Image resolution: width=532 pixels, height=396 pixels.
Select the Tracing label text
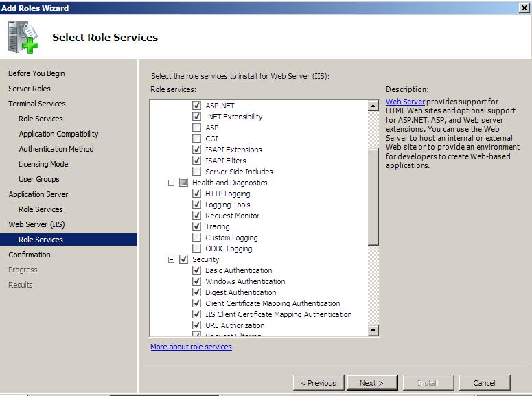218,226
